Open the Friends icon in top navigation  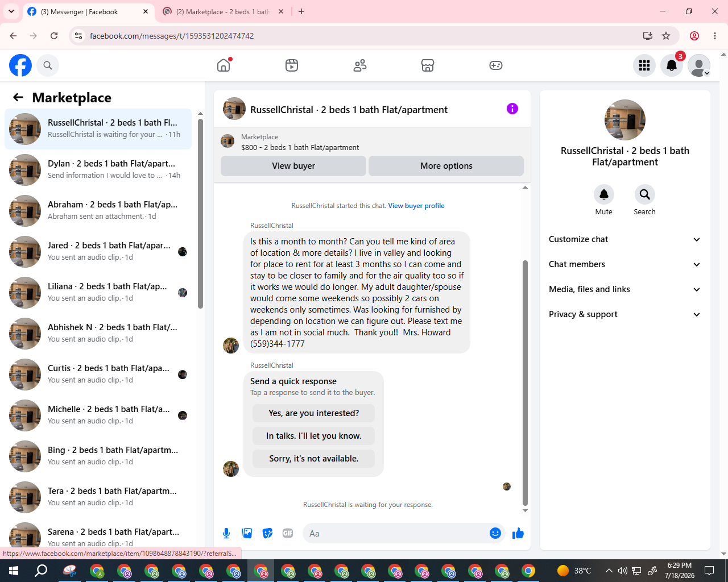(360, 65)
